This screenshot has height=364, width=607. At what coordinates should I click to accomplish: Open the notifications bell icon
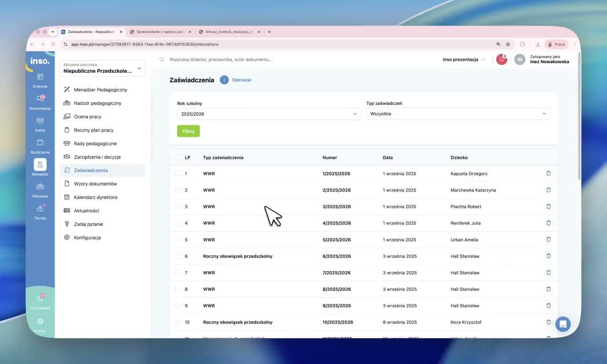[x=501, y=59]
